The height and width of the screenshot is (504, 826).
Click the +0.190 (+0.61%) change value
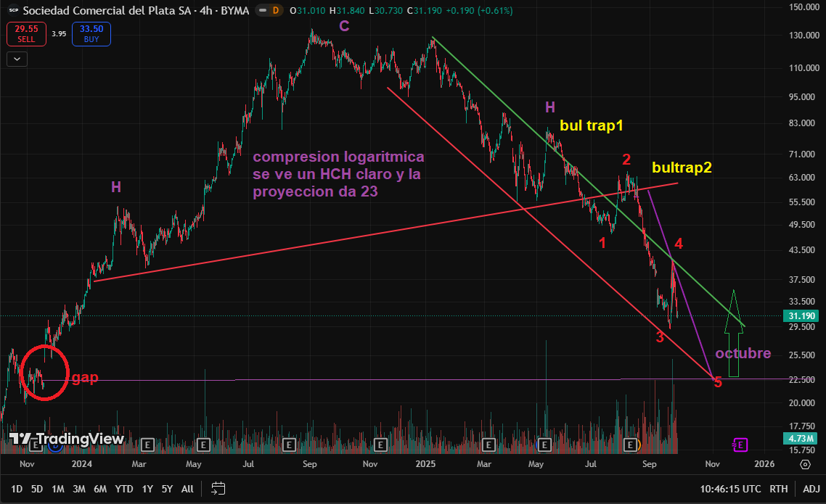[x=479, y=11]
